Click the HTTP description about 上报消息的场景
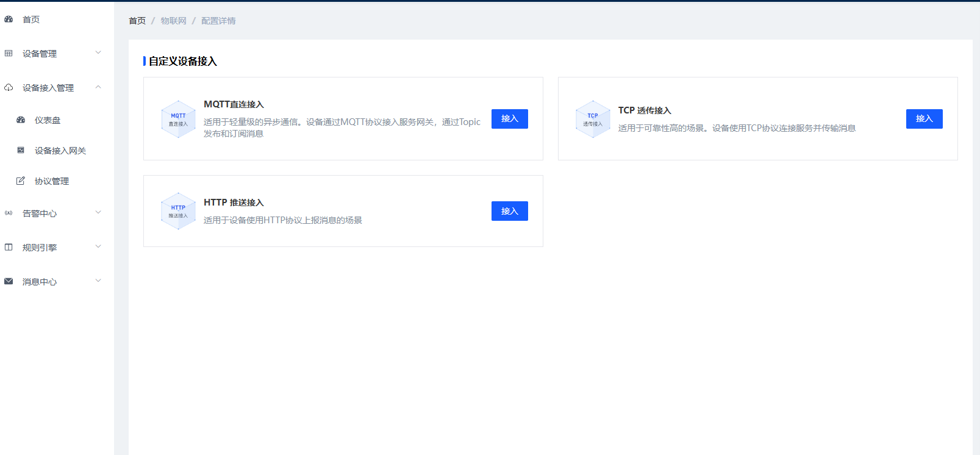Image resolution: width=980 pixels, height=455 pixels. (x=283, y=220)
